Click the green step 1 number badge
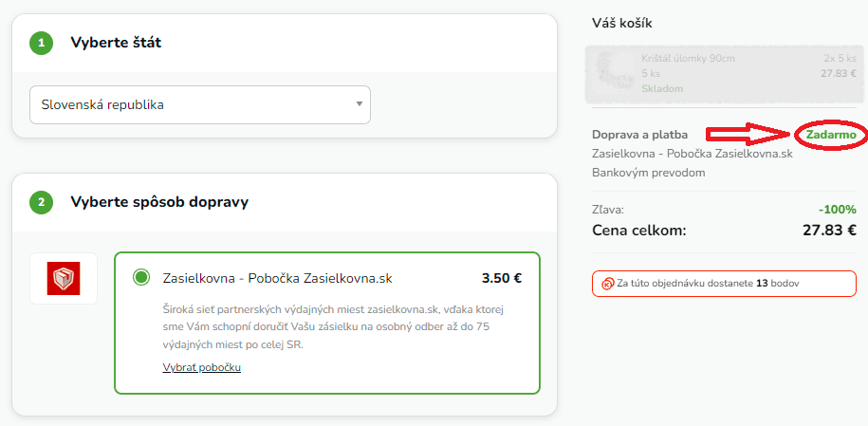 41,43
